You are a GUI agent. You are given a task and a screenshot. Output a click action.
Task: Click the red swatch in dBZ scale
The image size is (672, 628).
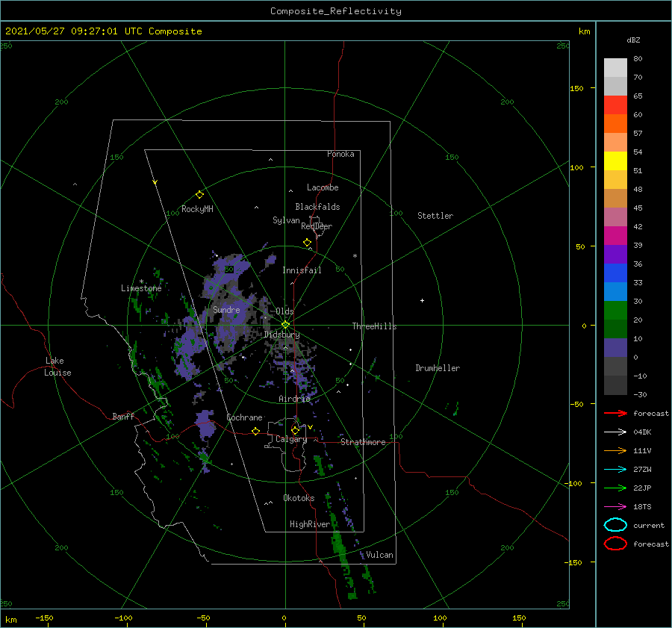pyautogui.click(x=615, y=105)
